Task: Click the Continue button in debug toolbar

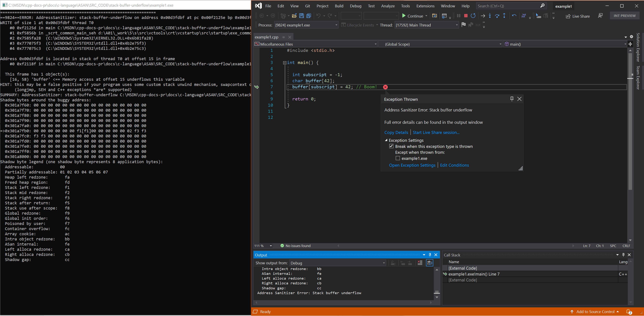Action: click(413, 16)
